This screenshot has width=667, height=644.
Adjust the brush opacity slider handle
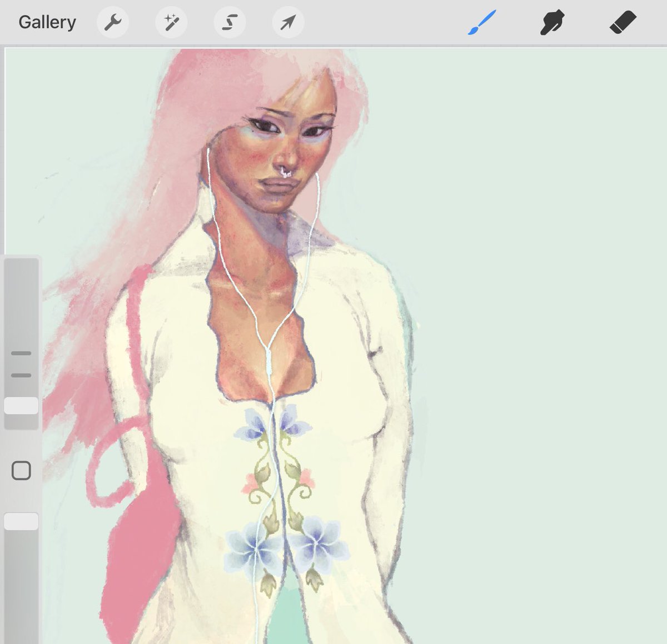click(x=21, y=521)
